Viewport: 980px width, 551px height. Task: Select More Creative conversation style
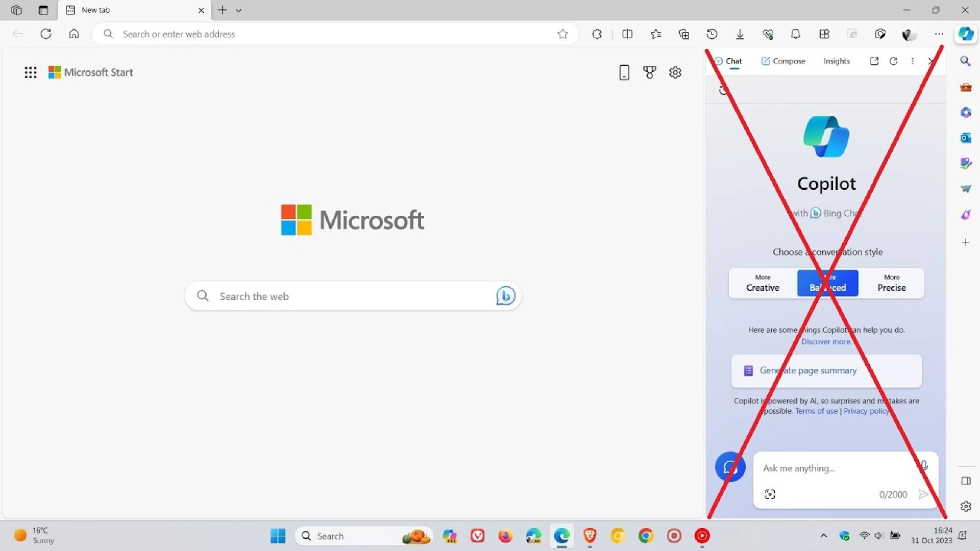763,283
